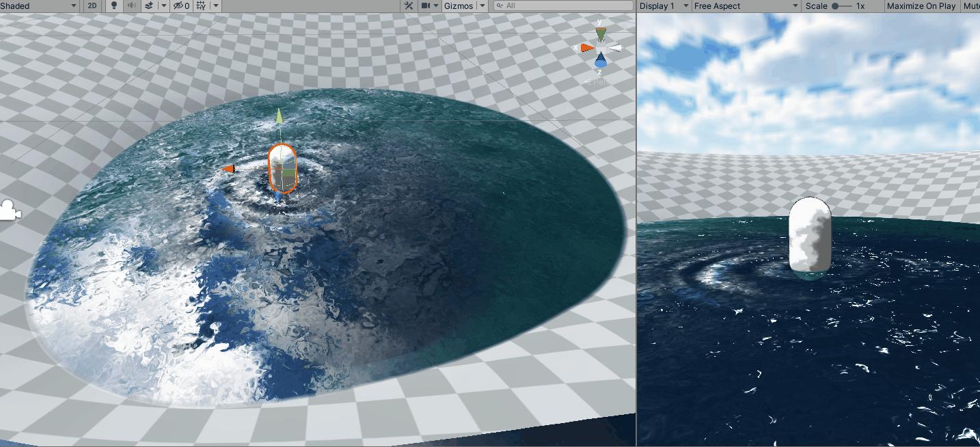This screenshot has width=980, height=447.
Task: Open the Display 1 dropdown in the Game view
Action: 661,5
